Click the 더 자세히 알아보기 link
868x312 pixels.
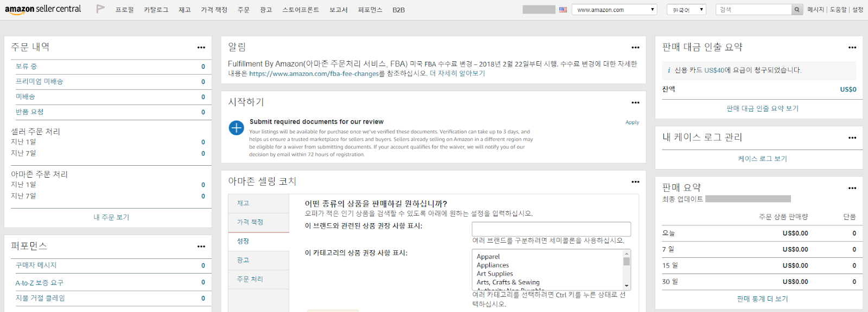pyautogui.click(x=457, y=73)
